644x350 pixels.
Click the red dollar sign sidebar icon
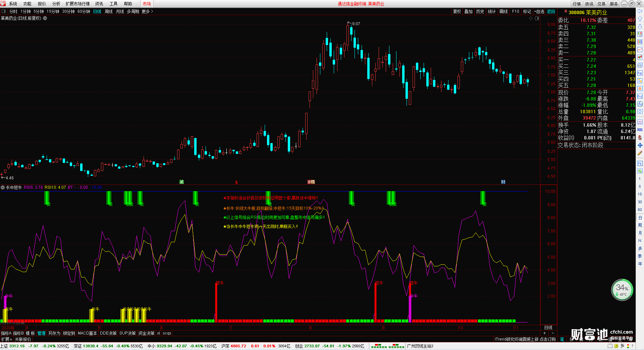point(640,137)
